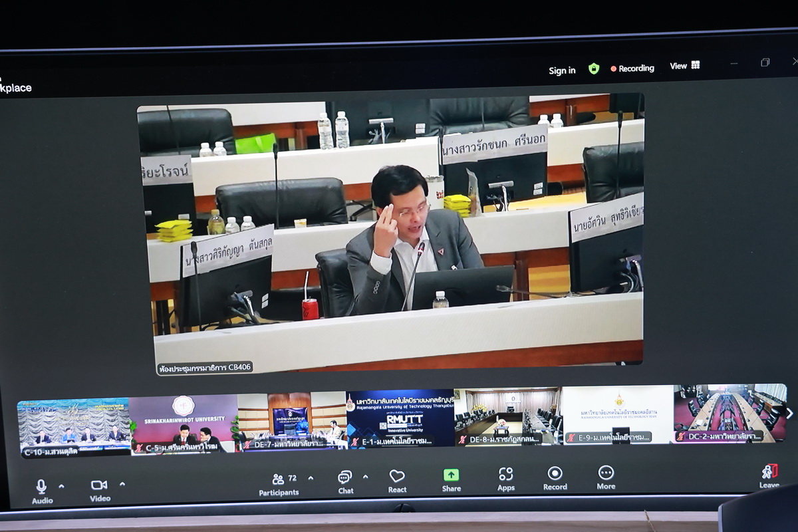Select the DE-7 participant thumbnail
798x532 pixels.
click(x=292, y=421)
